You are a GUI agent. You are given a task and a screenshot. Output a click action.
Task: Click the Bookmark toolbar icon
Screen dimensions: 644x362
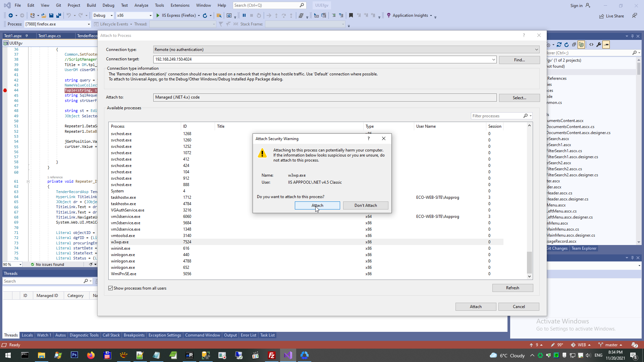pyautogui.click(x=351, y=15)
